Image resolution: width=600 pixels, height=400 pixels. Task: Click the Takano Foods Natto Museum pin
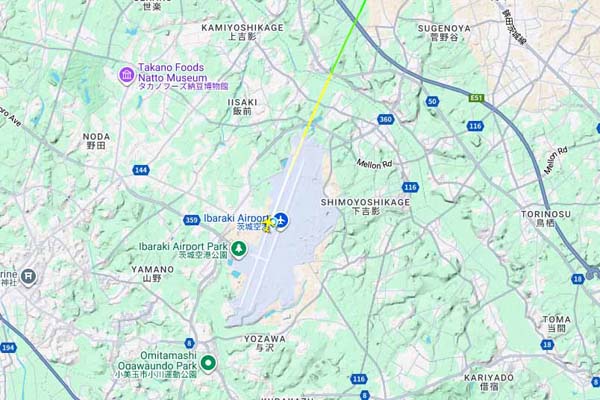point(126,75)
